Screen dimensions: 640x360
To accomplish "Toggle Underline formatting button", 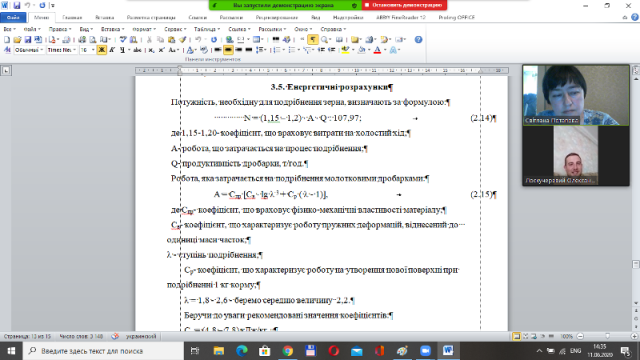I will [122, 50].
